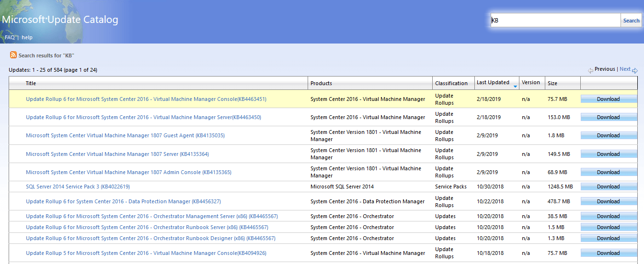
Task: Download Update Rollup 6 VMM Console KB4463451
Action: pos(608,99)
